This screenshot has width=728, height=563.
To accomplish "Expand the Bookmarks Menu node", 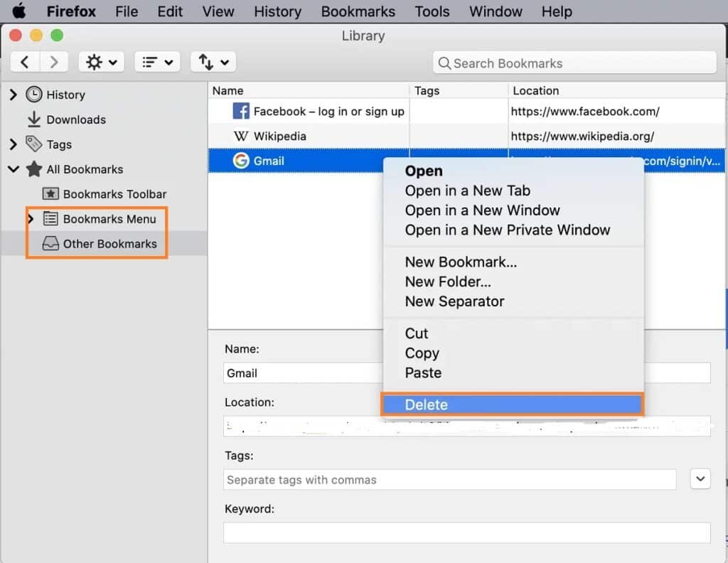I will coord(31,219).
